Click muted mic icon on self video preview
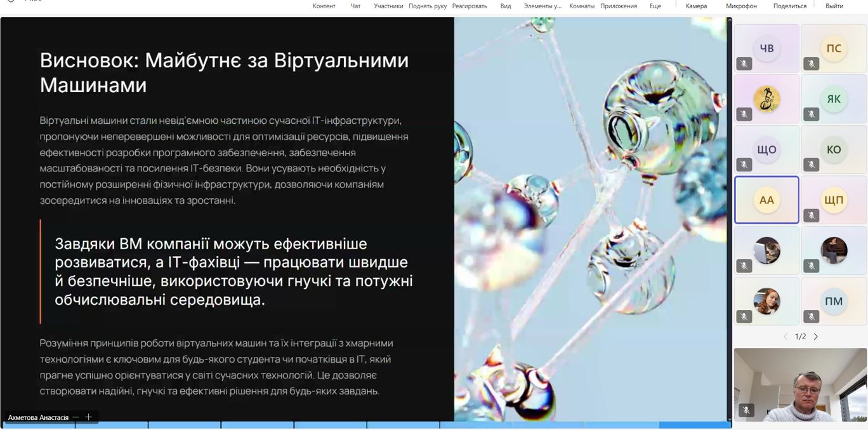Image resolution: width=868 pixels, height=430 pixels. tap(746, 411)
